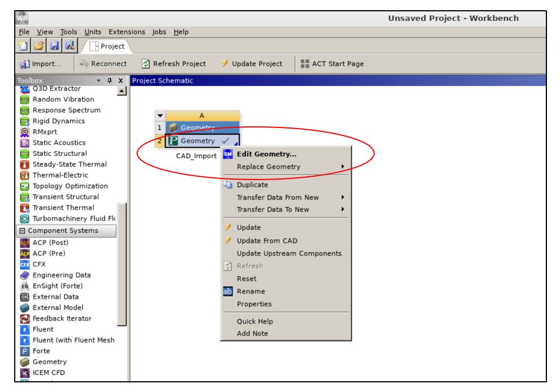Close the Toolbox panel
This screenshot has height=392, width=560.
pyautogui.click(x=121, y=80)
